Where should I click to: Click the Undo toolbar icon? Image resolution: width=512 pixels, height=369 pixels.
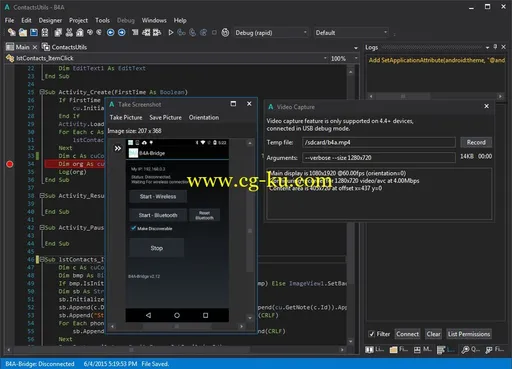[x=90, y=32]
